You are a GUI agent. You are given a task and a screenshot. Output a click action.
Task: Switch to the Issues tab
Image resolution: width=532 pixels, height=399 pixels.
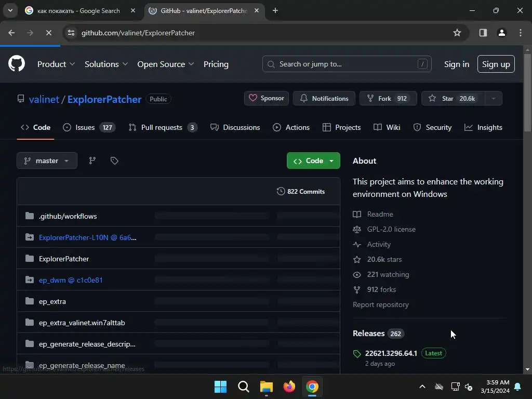click(89, 127)
